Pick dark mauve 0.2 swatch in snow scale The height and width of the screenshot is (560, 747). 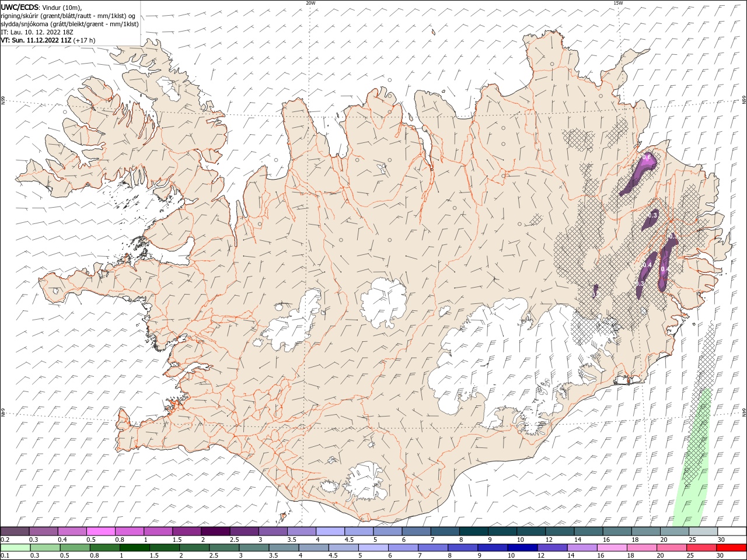point(15,531)
